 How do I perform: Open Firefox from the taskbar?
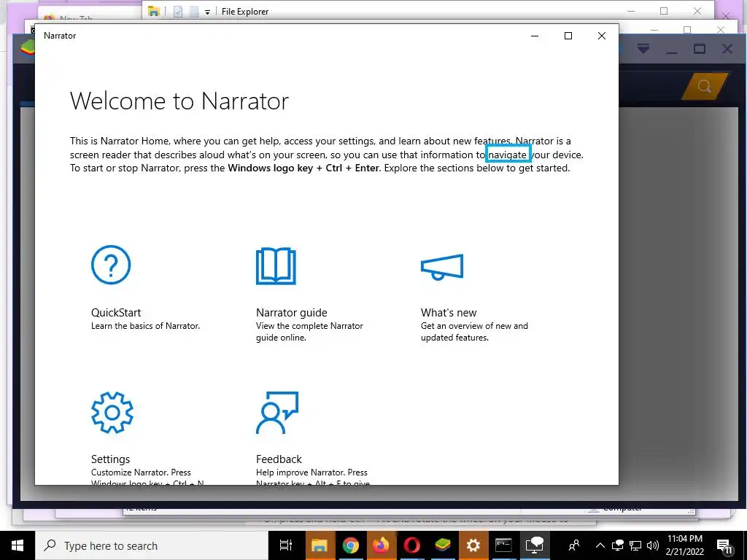tap(381, 545)
